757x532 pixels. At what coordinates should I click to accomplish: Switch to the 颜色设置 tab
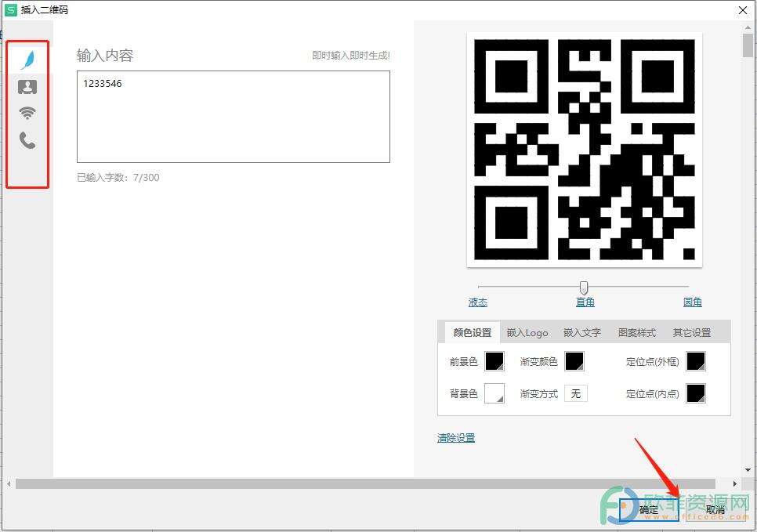click(x=473, y=333)
